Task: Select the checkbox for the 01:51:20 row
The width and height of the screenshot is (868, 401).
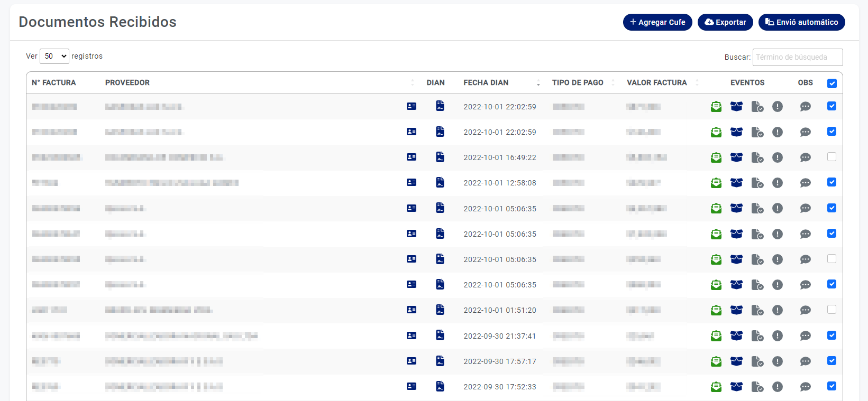Action: click(x=832, y=310)
